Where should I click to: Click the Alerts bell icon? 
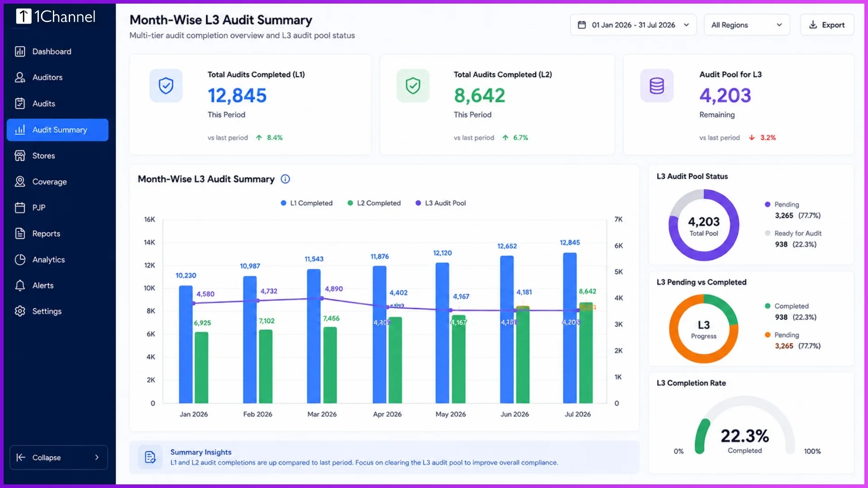click(20, 286)
